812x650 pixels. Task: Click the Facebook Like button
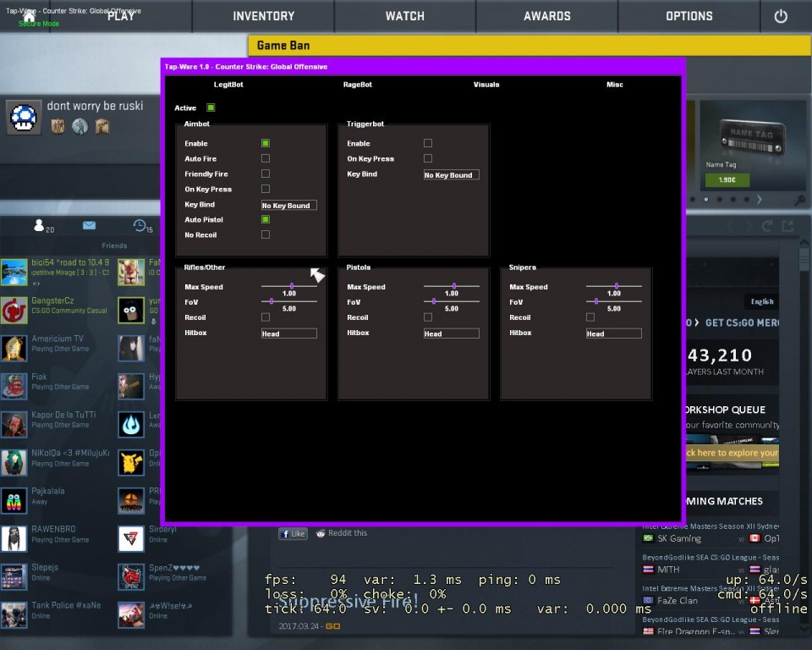pyautogui.click(x=294, y=533)
